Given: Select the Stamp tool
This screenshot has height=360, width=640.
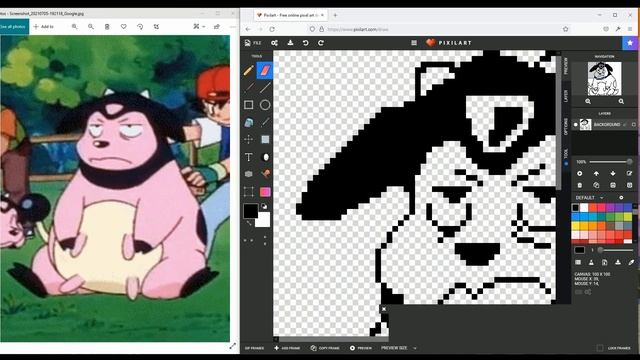Looking at the screenshot, I should pyautogui.click(x=265, y=174).
